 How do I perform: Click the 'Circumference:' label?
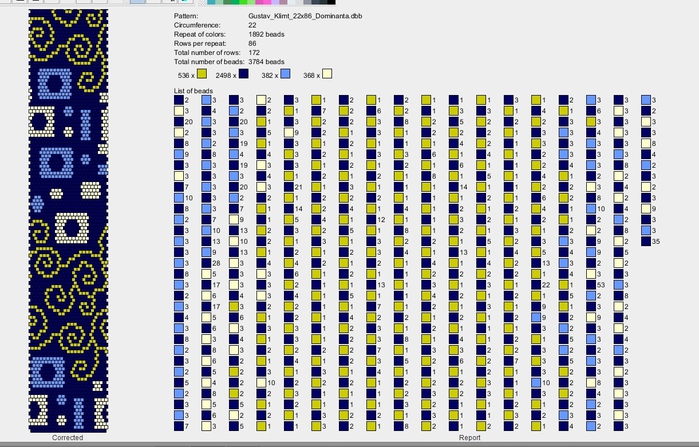pos(197,25)
